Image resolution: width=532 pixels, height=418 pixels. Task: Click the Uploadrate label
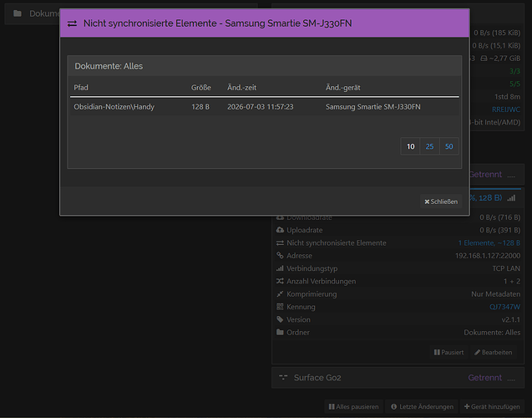(x=304, y=230)
